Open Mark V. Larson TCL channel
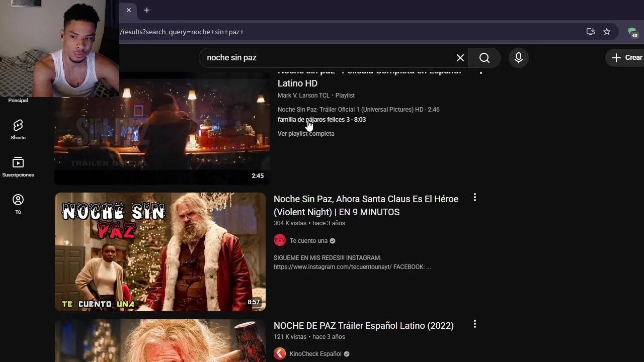 (303, 96)
